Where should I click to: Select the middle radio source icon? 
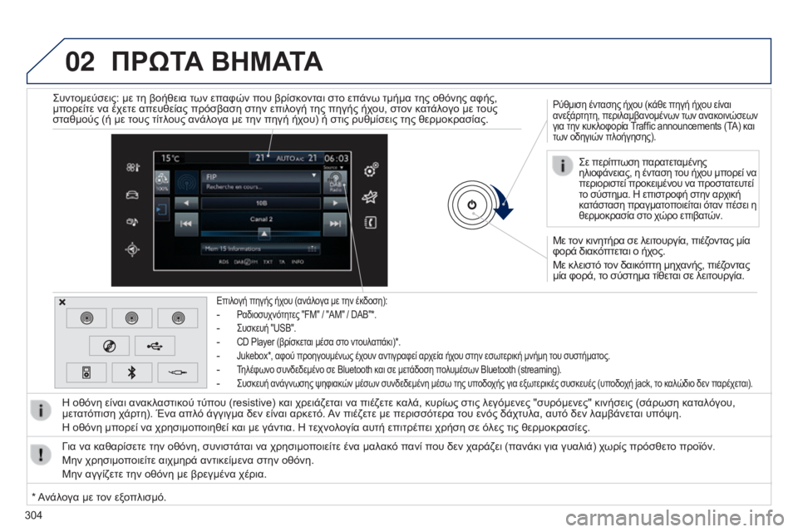[132, 318]
